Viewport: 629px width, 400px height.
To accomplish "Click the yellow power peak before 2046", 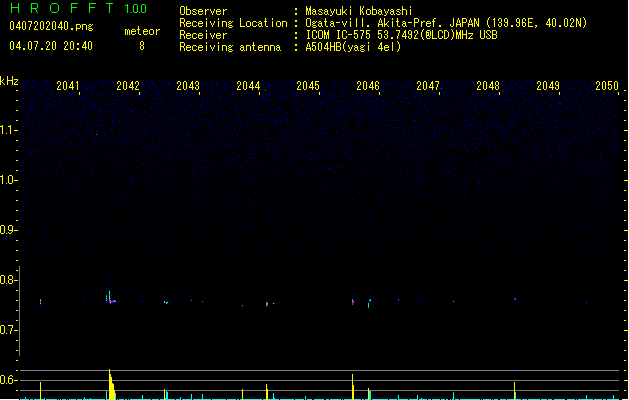I will [x=353, y=387].
